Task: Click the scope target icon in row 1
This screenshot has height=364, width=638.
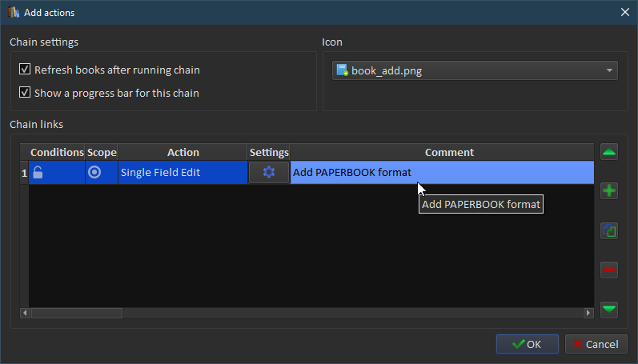Action: (x=94, y=172)
